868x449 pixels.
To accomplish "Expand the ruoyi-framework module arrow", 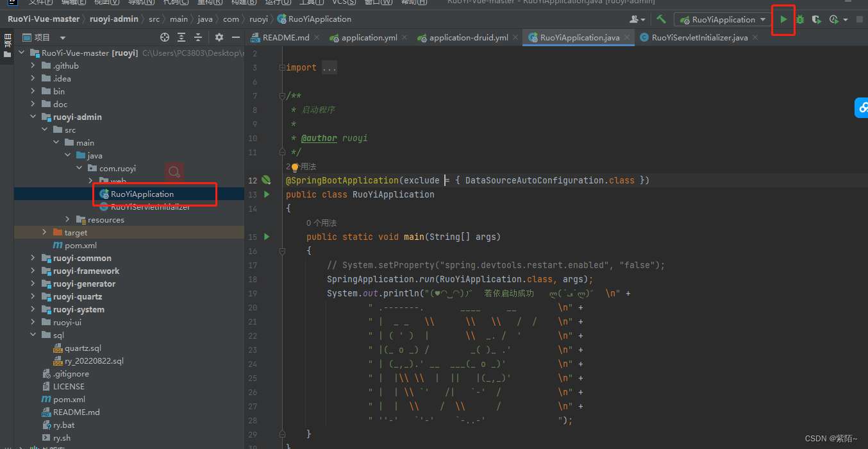I will click(x=33, y=271).
